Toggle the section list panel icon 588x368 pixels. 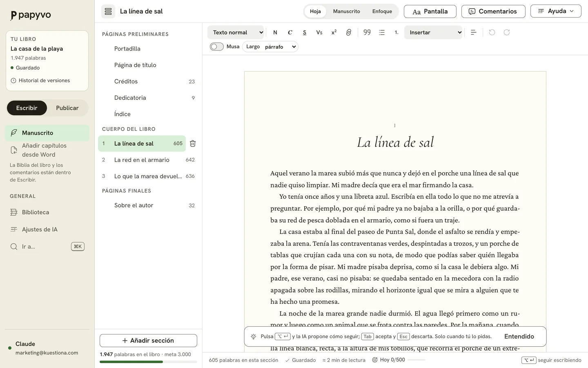(108, 11)
